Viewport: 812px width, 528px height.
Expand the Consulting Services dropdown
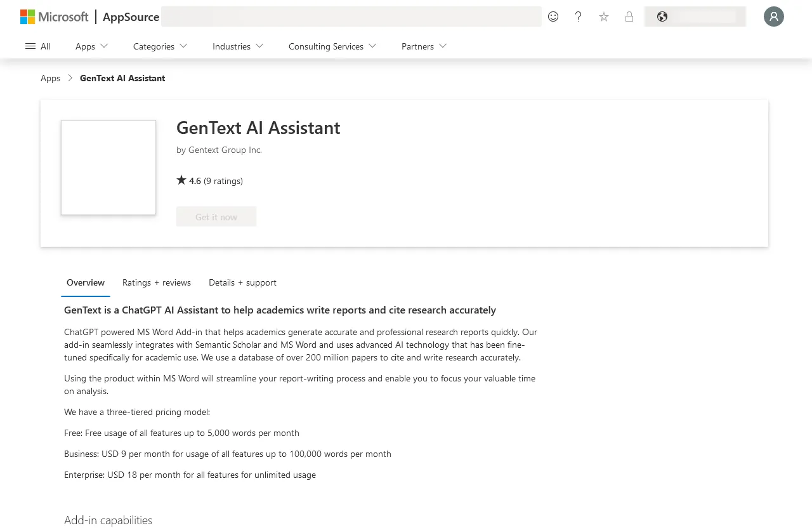tap(332, 46)
